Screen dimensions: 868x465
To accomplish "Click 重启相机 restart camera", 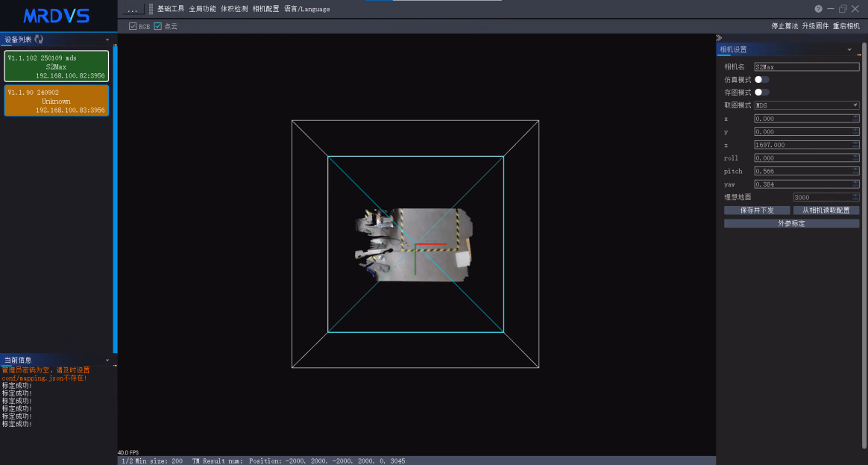I will [x=846, y=26].
